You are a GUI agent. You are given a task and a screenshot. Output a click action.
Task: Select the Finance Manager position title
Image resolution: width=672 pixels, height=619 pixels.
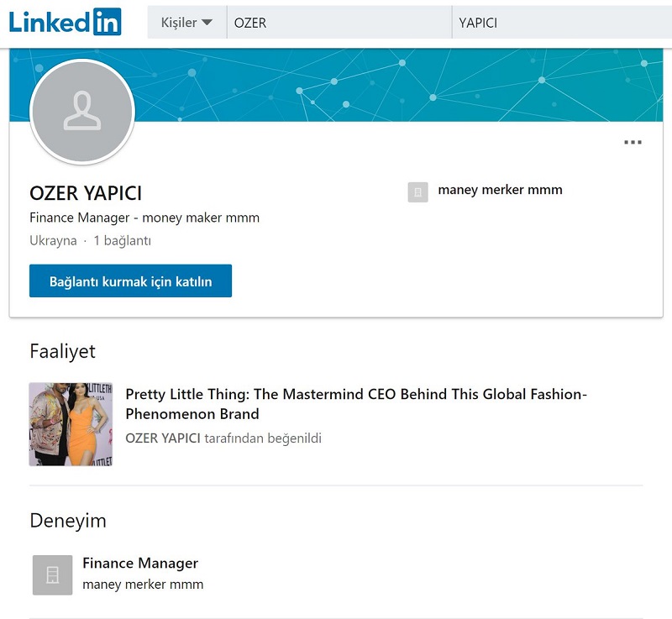140,563
